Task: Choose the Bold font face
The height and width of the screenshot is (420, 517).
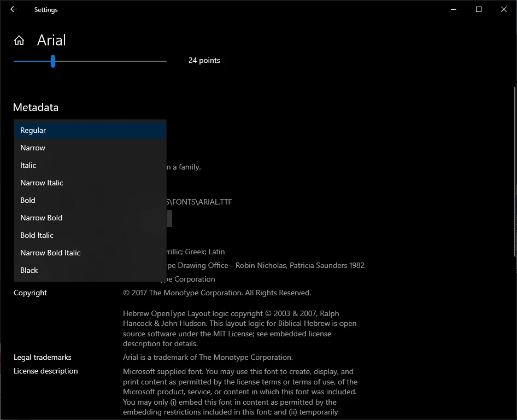Action: (x=90, y=200)
